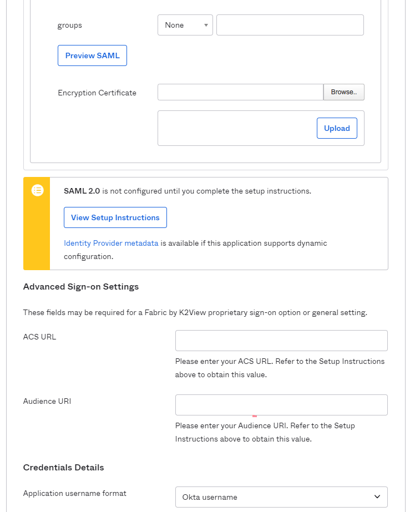Type in the groups filter value field
The image size is (420, 512).
(290, 25)
